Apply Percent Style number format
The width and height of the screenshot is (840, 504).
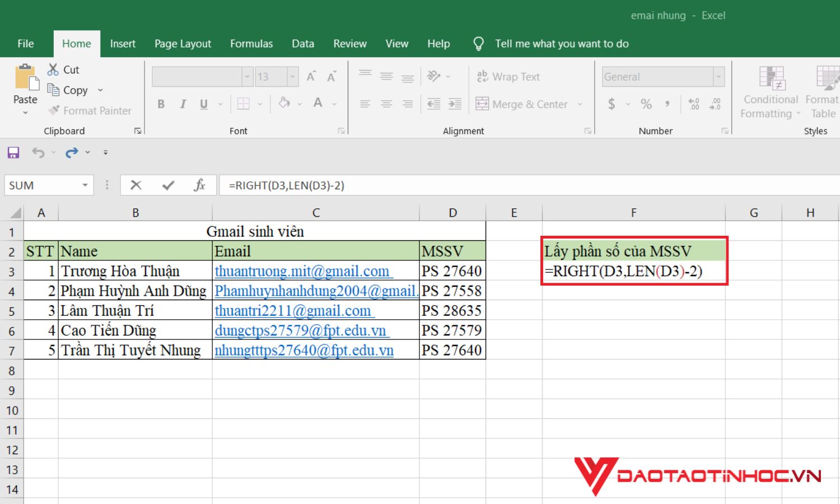(646, 104)
